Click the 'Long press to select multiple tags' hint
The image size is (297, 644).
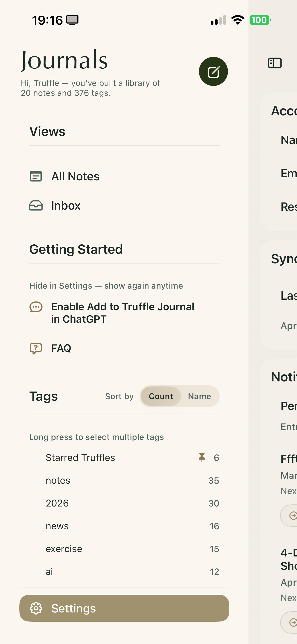pos(96,437)
